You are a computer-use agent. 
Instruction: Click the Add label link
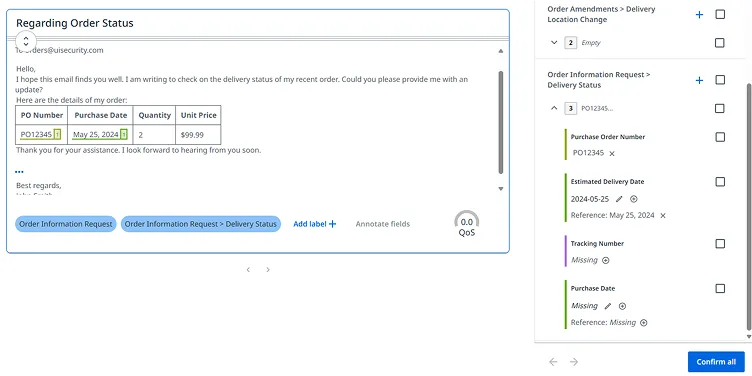tap(315, 224)
